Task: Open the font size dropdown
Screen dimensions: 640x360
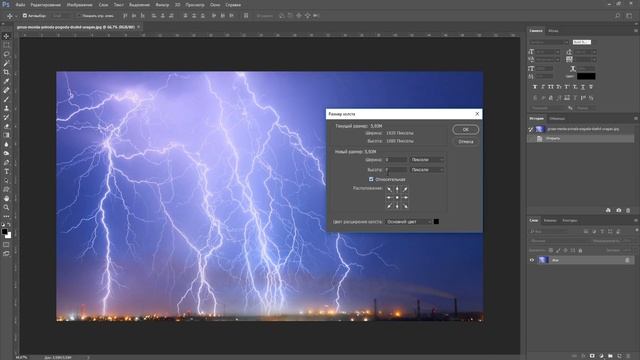Action: click(x=547, y=52)
